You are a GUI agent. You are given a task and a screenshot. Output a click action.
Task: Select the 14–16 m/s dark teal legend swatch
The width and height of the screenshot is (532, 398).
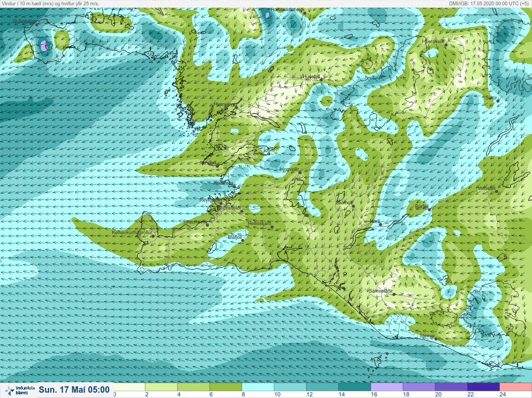354,387
